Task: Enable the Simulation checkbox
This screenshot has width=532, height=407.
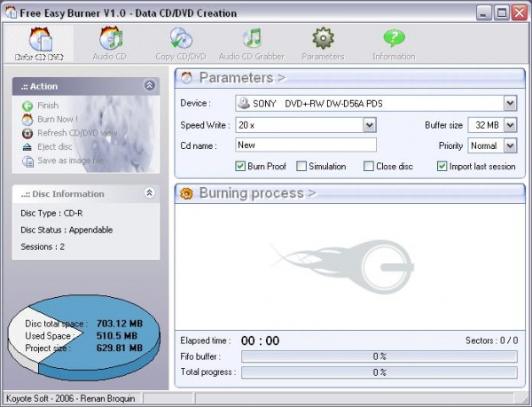Action: point(301,166)
